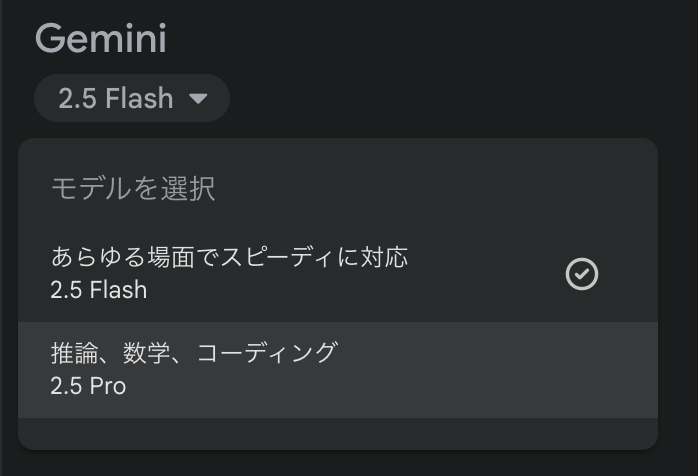Viewport: 698px width, 476px height.
Task: Toggle the selected-model check circle
Action: pos(581,274)
